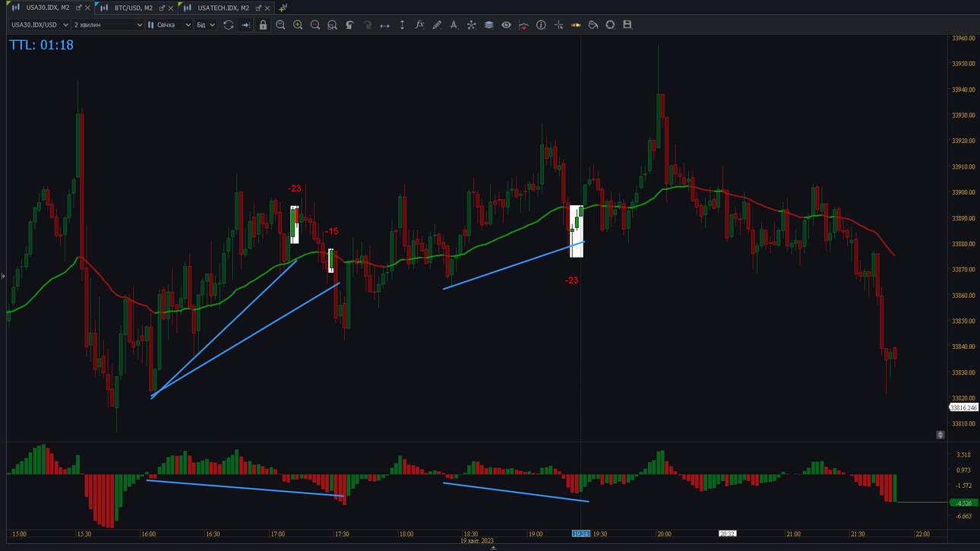Viewport: 980px width, 551px height.
Task: Select zoom to area tool
Action: pos(332,25)
